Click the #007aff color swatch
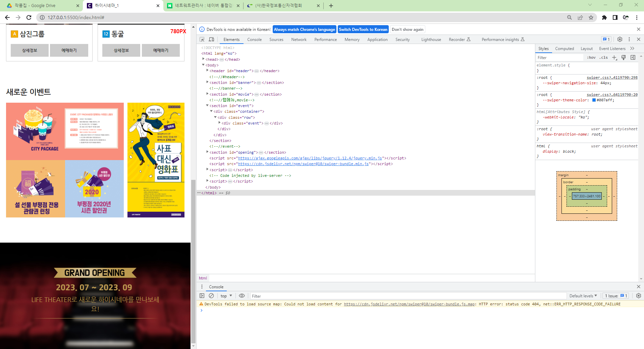Image resolution: width=644 pixels, height=349 pixels. (x=594, y=100)
